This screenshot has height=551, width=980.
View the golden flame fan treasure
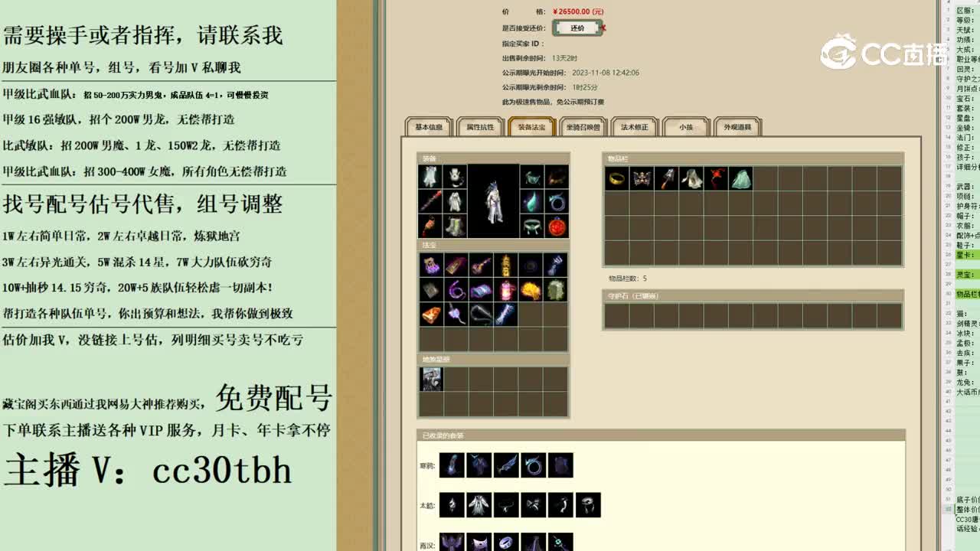point(531,290)
